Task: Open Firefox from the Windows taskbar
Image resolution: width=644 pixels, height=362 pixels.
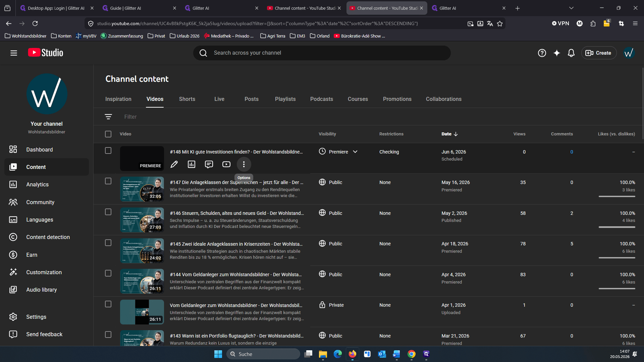Action: [x=352, y=354]
